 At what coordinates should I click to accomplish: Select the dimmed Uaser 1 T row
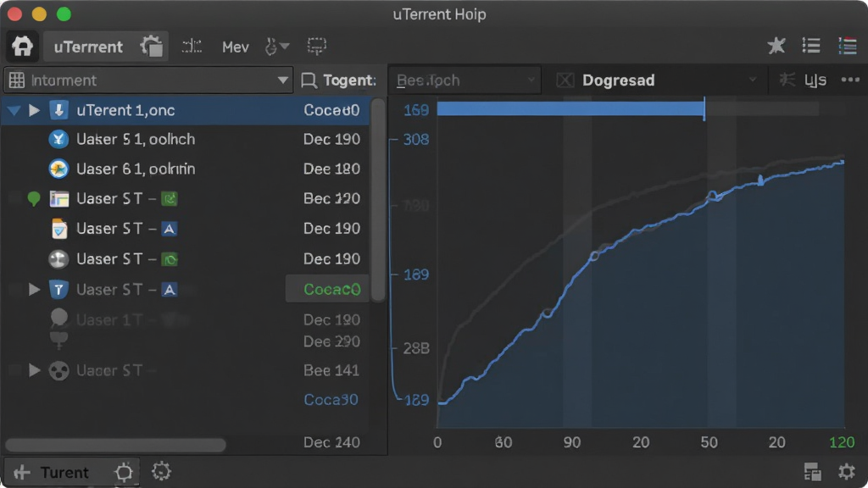[x=185, y=319]
